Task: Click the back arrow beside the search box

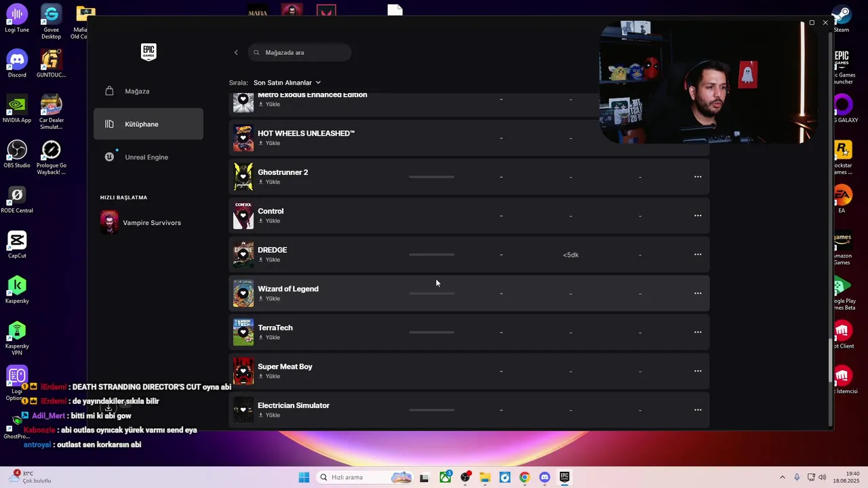Action: pyautogui.click(x=236, y=52)
